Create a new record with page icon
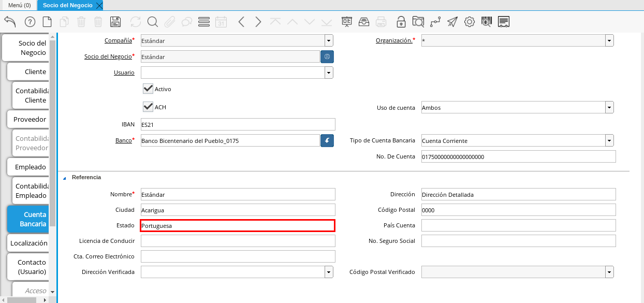644x303 pixels. [47, 22]
